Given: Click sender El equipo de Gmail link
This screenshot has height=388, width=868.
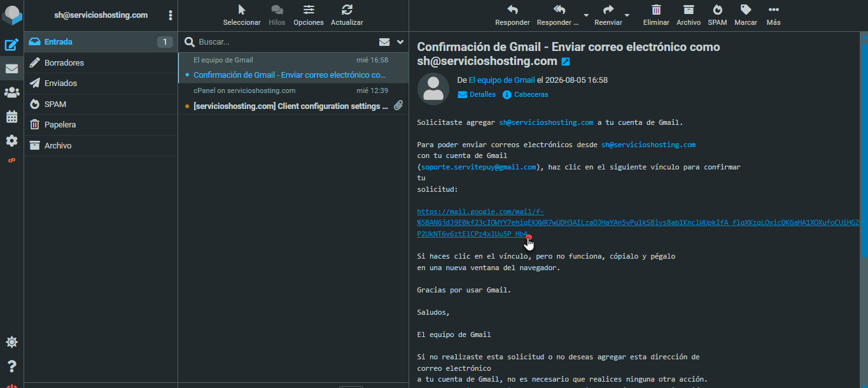Looking at the screenshot, I should coord(501,80).
